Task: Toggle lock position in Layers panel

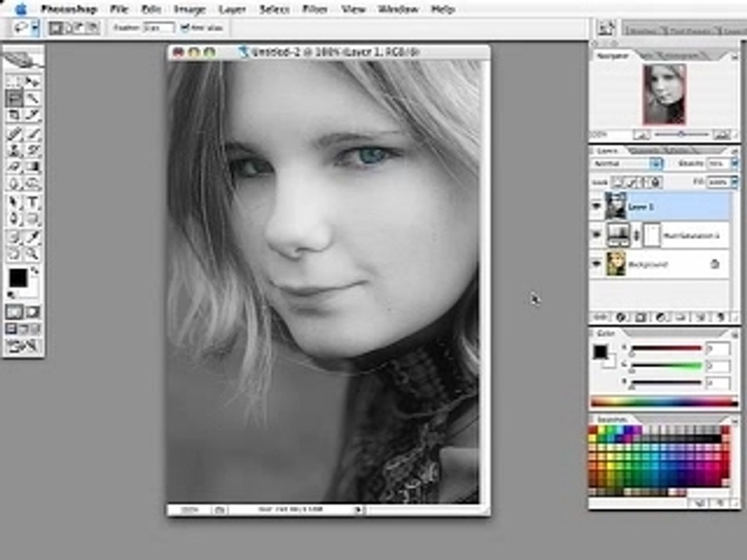Action: (x=644, y=182)
